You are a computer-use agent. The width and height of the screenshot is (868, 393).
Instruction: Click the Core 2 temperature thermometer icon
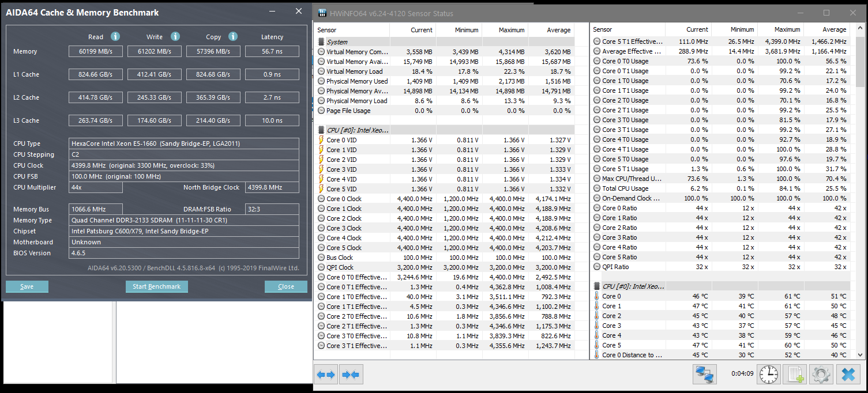(x=597, y=316)
